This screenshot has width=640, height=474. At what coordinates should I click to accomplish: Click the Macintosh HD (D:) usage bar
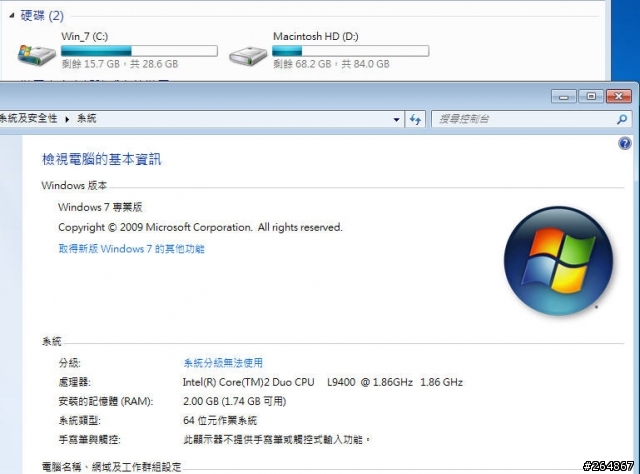351,51
